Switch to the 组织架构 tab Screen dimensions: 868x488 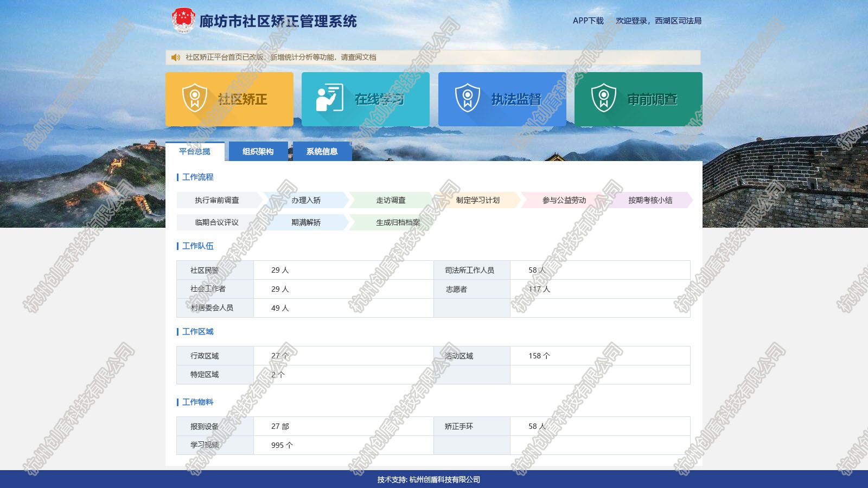click(x=258, y=152)
